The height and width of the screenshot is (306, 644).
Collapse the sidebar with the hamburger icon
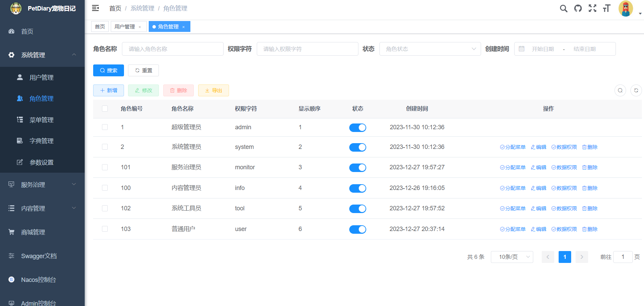96,8
